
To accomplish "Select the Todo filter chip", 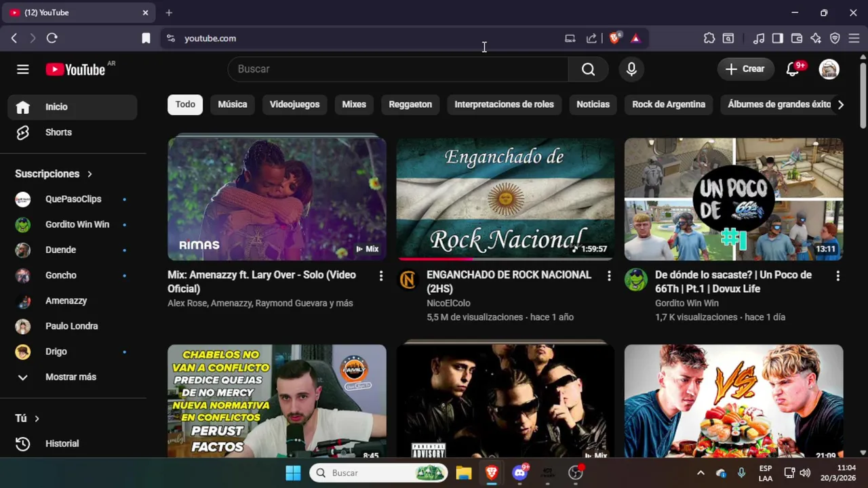I will click(185, 104).
